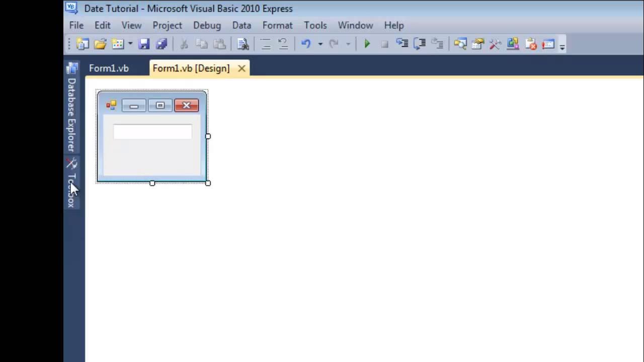The width and height of the screenshot is (644, 362).
Task: Click the Comment out lines icon
Action: pyautogui.click(x=266, y=44)
